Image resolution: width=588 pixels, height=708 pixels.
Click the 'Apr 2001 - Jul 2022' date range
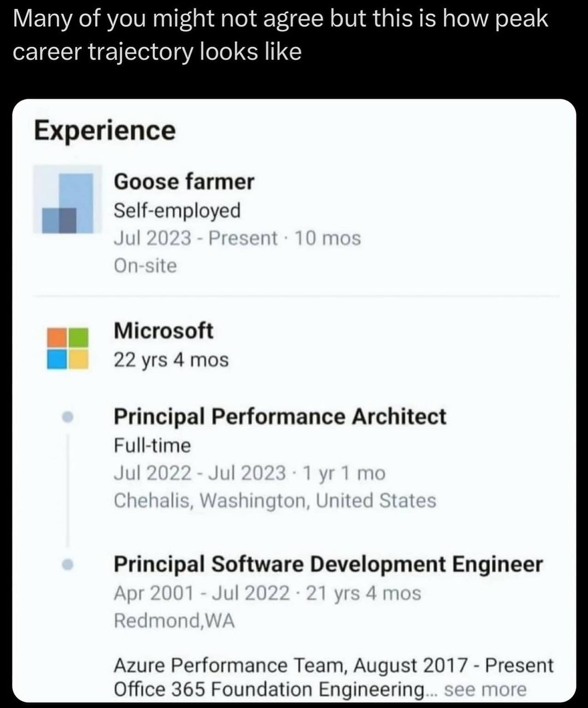pyautogui.click(x=201, y=593)
